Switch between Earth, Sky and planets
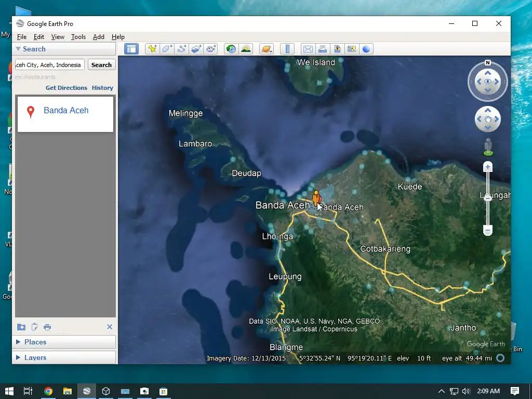The height and width of the screenshot is (399, 532). pyautogui.click(x=267, y=49)
